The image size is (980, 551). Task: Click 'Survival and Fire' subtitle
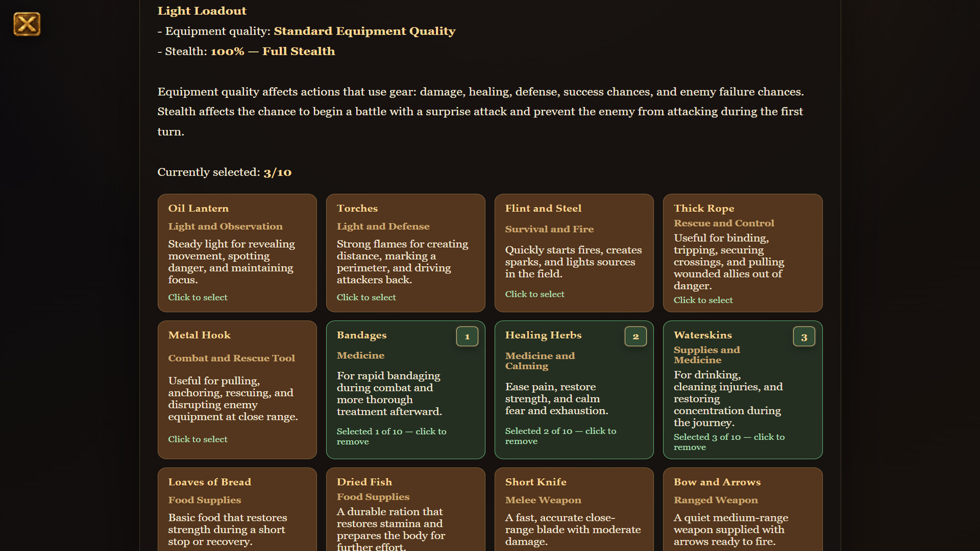(549, 230)
